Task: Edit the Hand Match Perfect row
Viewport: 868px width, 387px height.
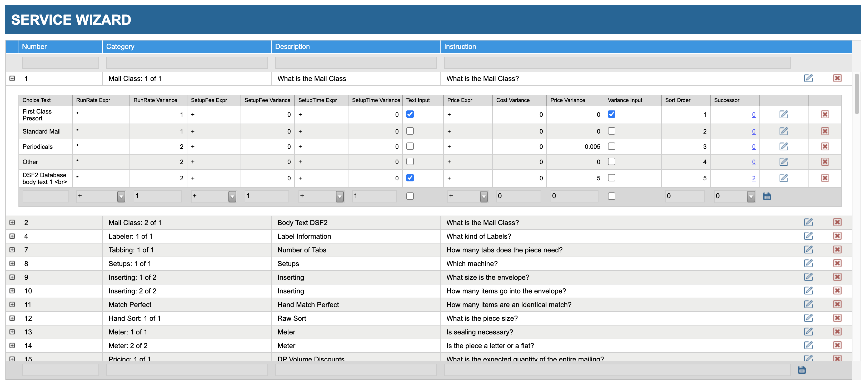Action: click(x=808, y=304)
